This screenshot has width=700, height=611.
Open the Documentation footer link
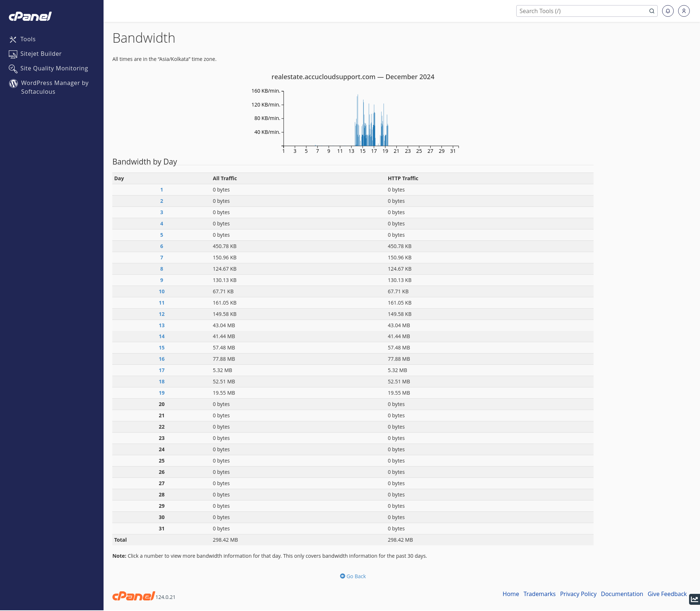622,594
